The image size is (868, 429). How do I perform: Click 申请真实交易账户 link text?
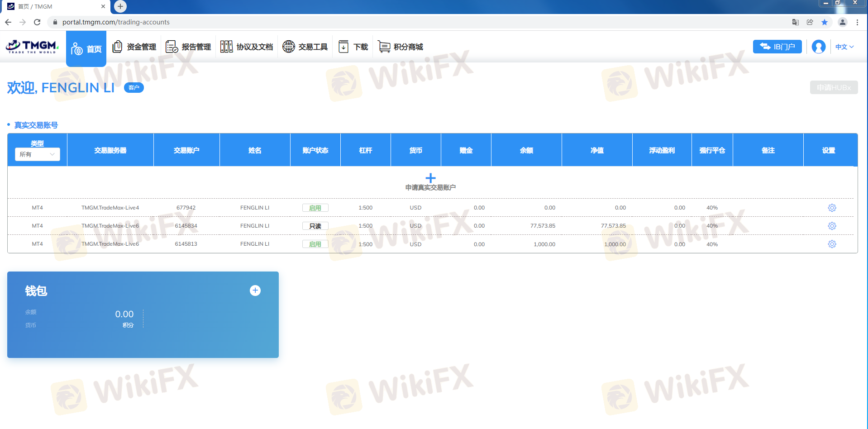tap(430, 187)
